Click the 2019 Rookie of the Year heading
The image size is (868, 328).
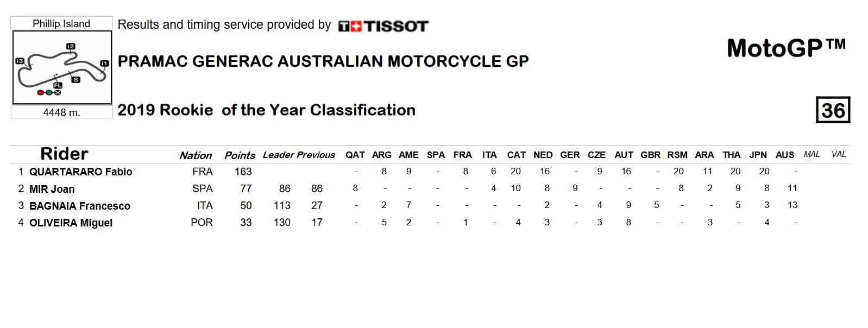pos(266,110)
